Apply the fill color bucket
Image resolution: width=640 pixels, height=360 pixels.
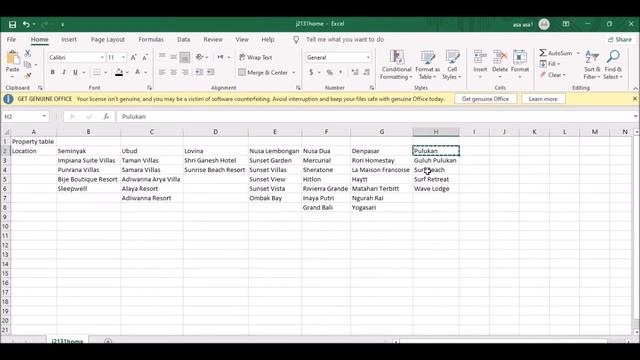(x=119, y=72)
